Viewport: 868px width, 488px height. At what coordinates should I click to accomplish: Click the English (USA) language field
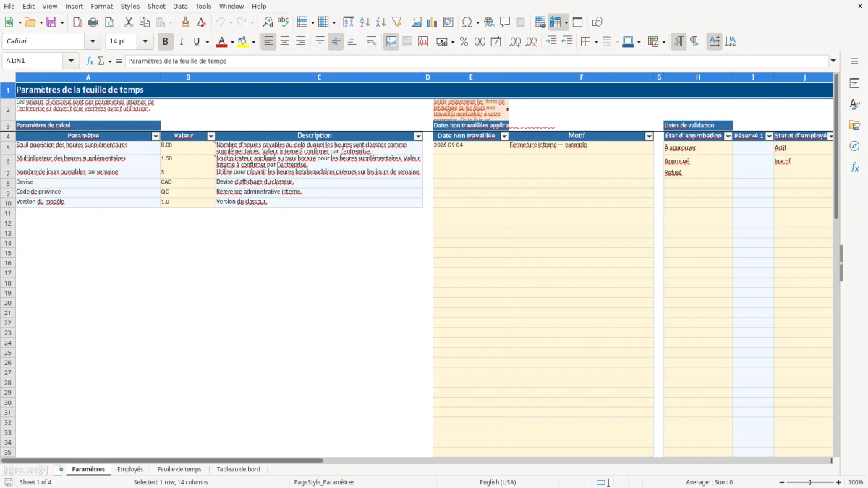coord(498,482)
